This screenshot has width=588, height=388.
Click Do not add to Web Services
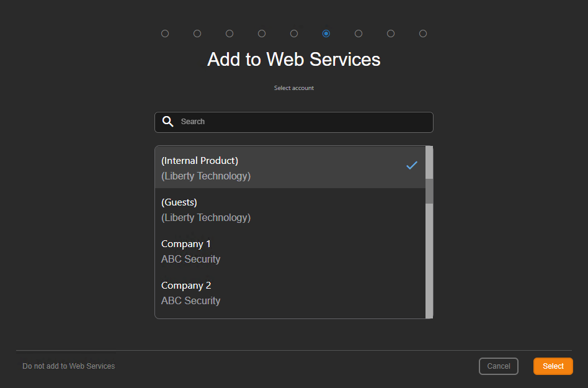tap(69, 366)
